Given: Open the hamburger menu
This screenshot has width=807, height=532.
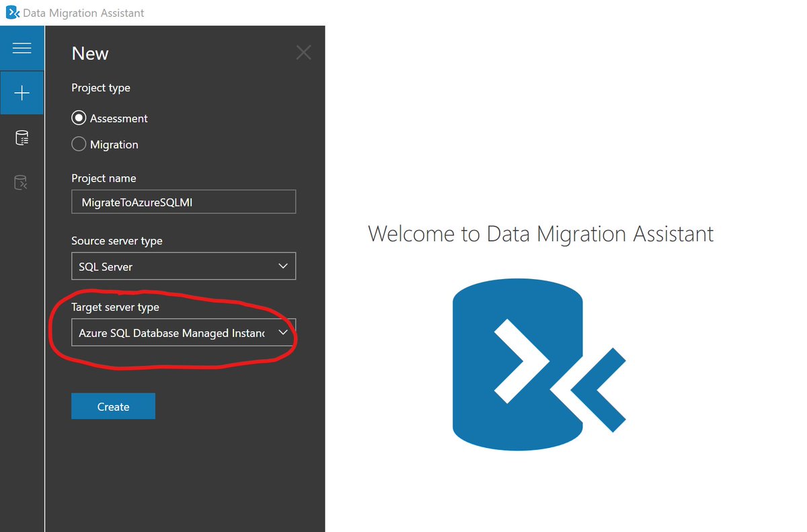Looking at the screenshot, I should click(x=22, y=48).
